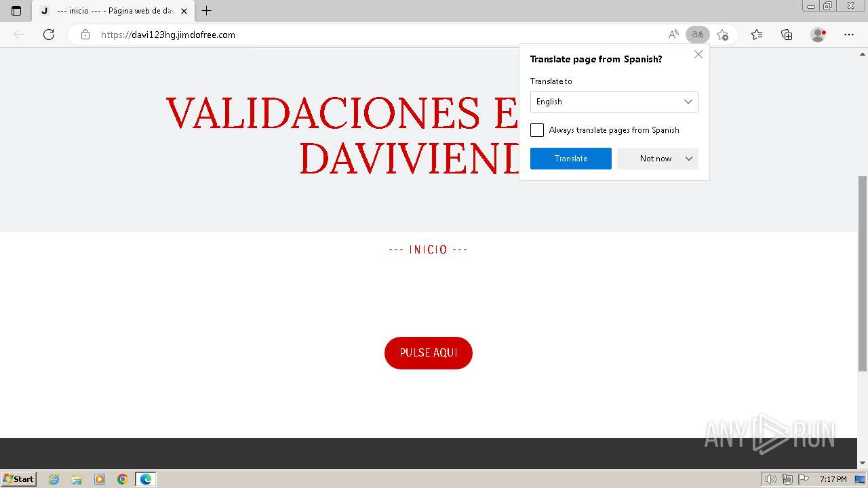Click the network tray icon
The height and width of the screenshot is (488, 868).
(x=787, y=479)
